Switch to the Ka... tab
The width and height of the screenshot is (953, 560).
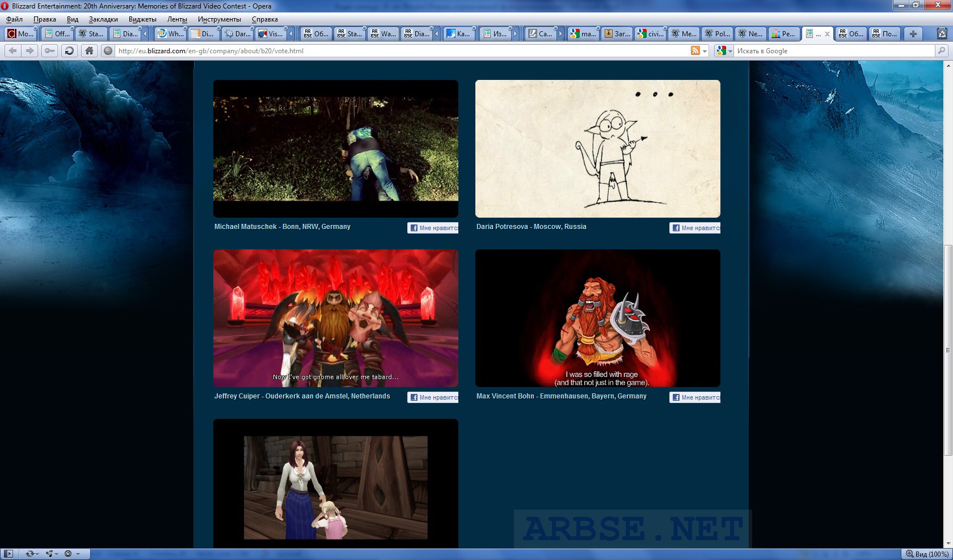coord(458,33)
